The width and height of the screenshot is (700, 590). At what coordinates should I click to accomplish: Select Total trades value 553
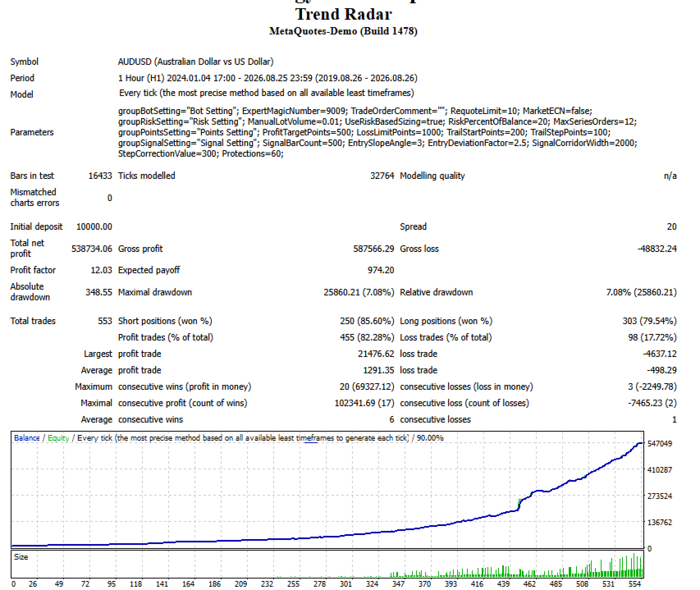coord(105,321)
